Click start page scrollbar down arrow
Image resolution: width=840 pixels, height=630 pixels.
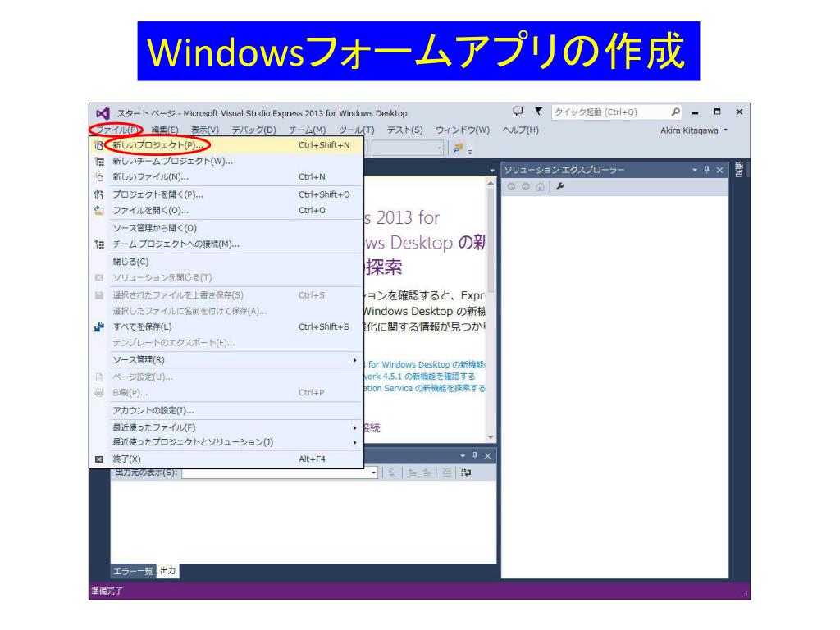click(491, 437)
